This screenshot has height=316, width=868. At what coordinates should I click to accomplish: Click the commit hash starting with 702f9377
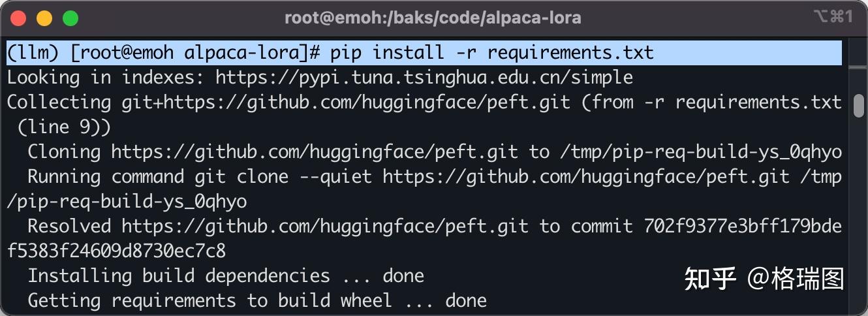(x=743, y=227)
